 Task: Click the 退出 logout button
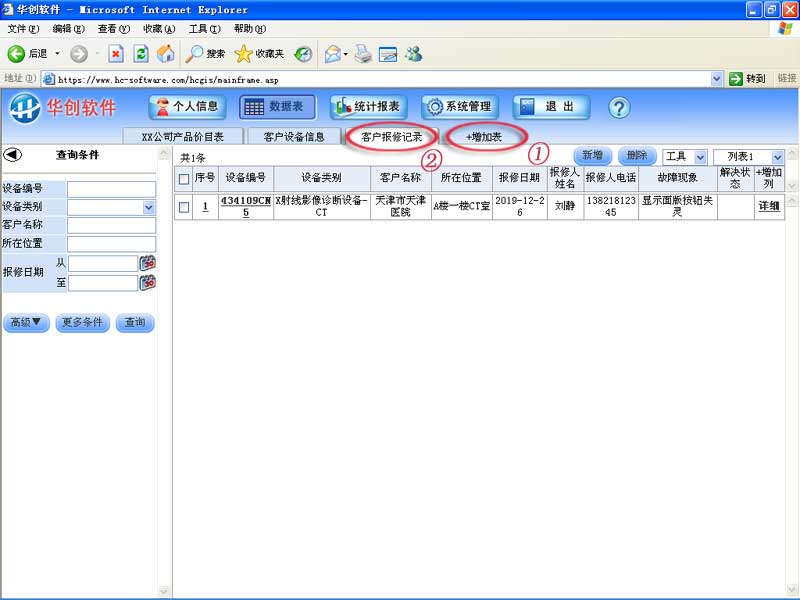(x=551, y=107)
